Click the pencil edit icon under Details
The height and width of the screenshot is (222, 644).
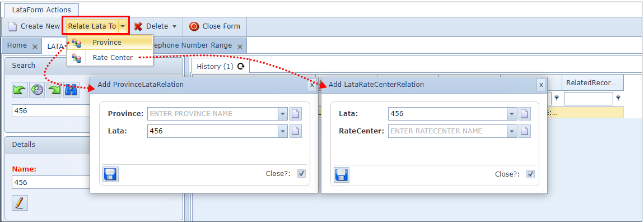click(20, 203)
